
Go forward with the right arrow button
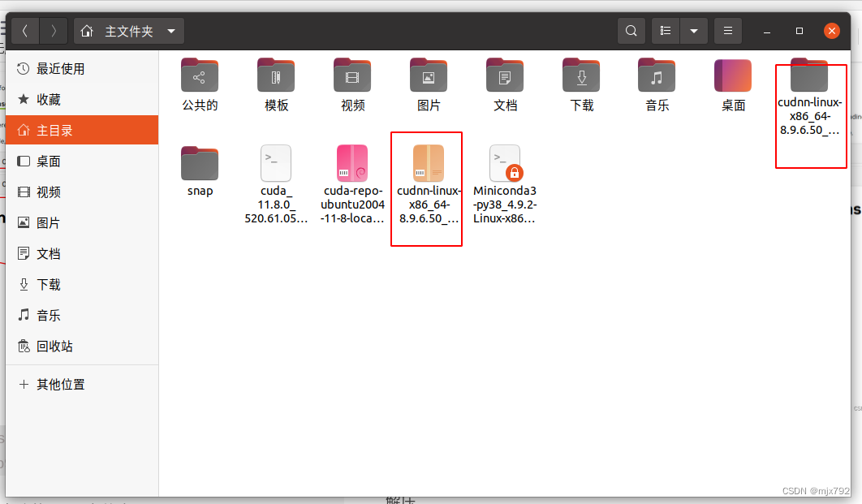pyautogui.click(x=54, y=31)
